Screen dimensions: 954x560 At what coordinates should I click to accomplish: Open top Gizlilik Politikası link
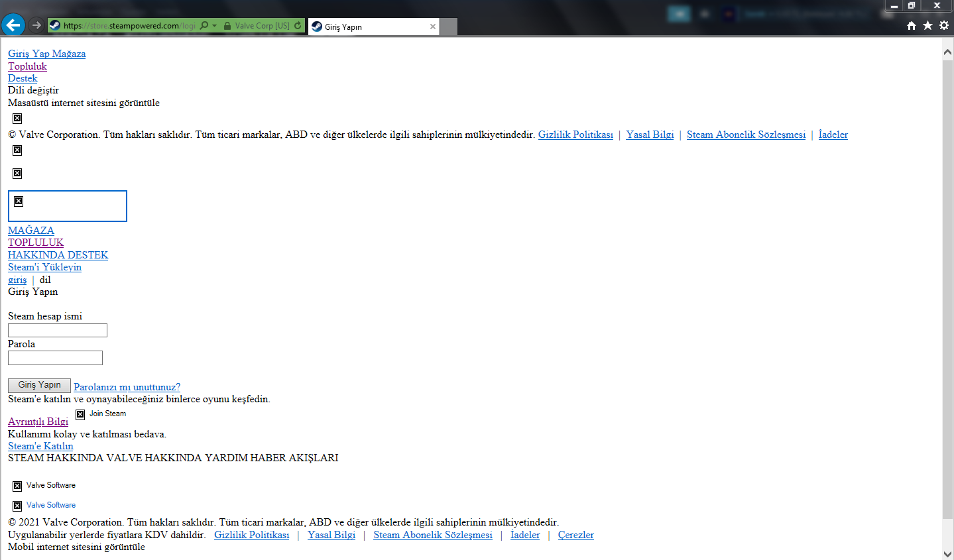point(575,135)
